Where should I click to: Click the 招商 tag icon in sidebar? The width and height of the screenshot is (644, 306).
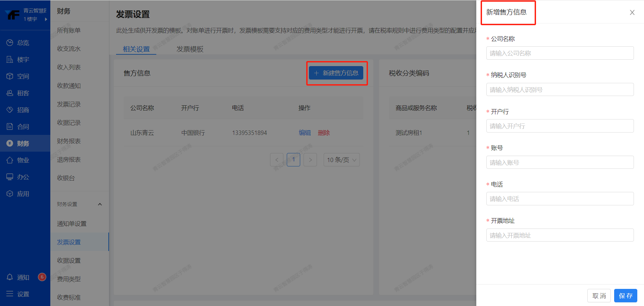tap(10, 110)
